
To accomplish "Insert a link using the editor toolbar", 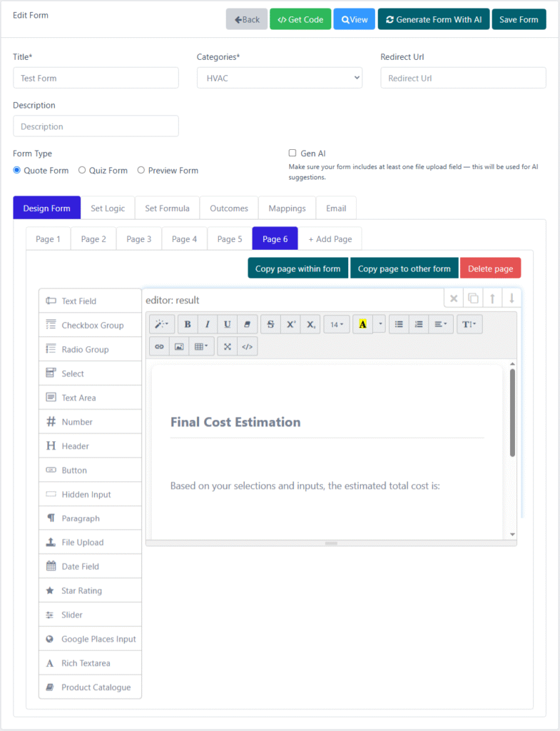I will coord(159,346).
